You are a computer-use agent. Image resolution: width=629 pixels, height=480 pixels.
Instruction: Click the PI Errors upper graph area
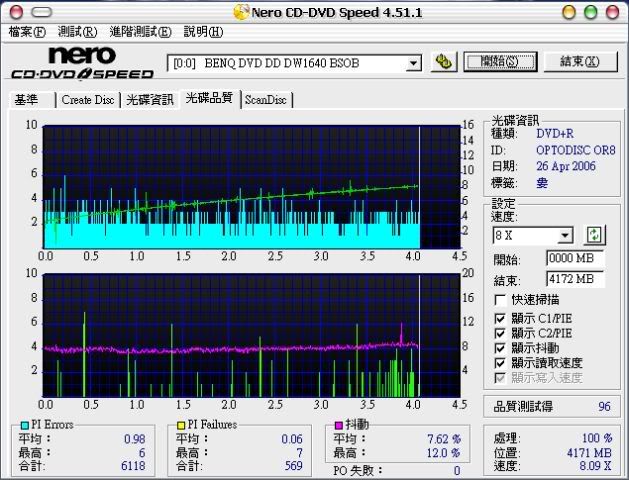click(x=252, y=187)
